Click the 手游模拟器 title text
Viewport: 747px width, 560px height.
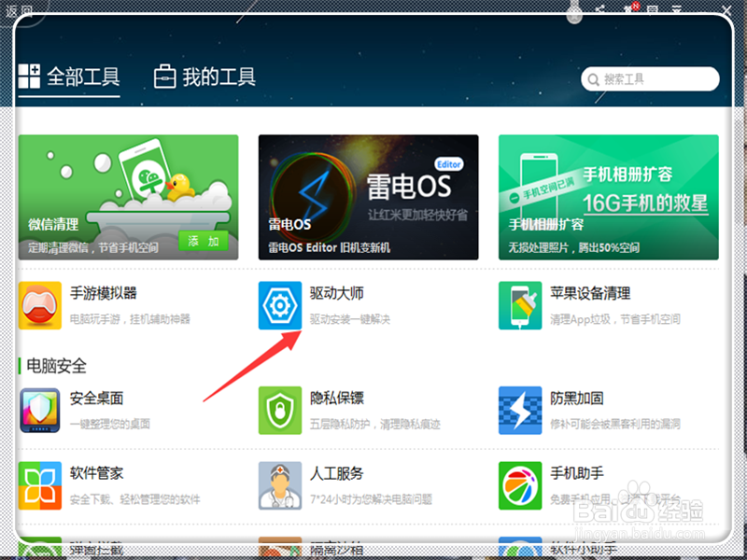104,293
